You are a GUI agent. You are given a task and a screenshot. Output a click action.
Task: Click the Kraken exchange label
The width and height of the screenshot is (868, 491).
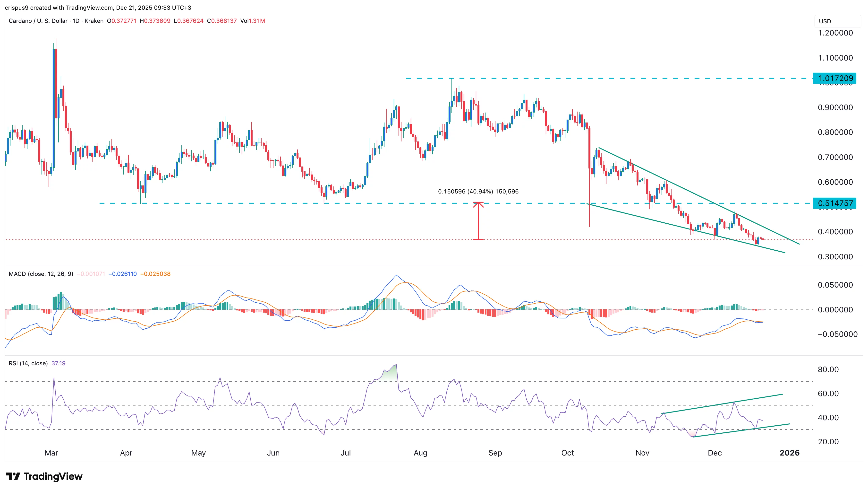pos(94,21)
